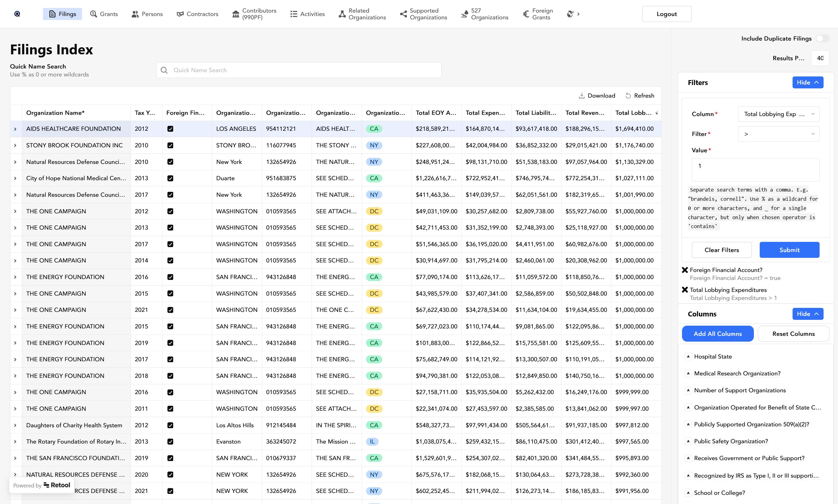The width and height of the screenshot is (838, 504).
Task: Click the Download icon above the table
Action: [582, 96]
